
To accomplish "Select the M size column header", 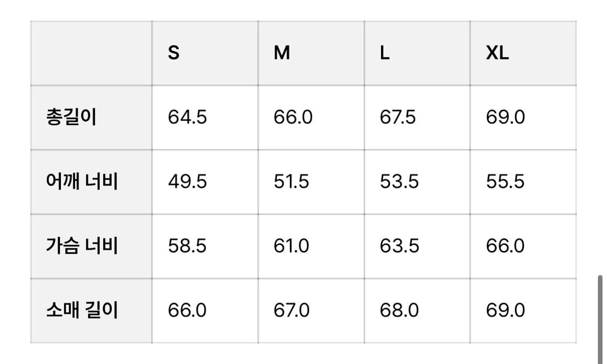I will (x=282, y=53).
